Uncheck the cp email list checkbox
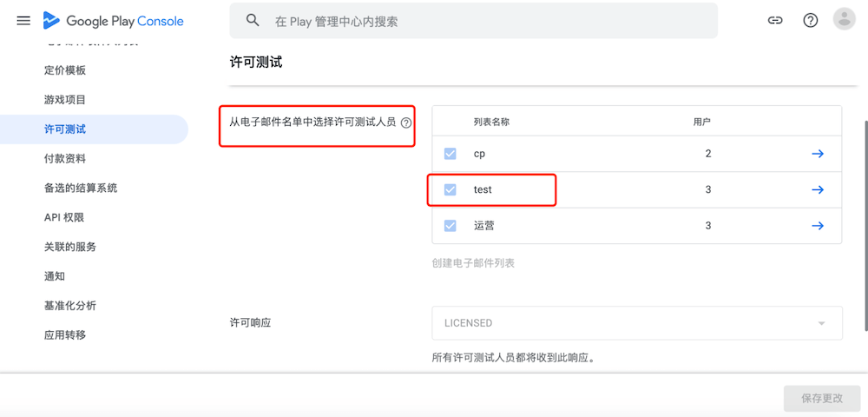The image size is (868, 417). coord(450,154)
